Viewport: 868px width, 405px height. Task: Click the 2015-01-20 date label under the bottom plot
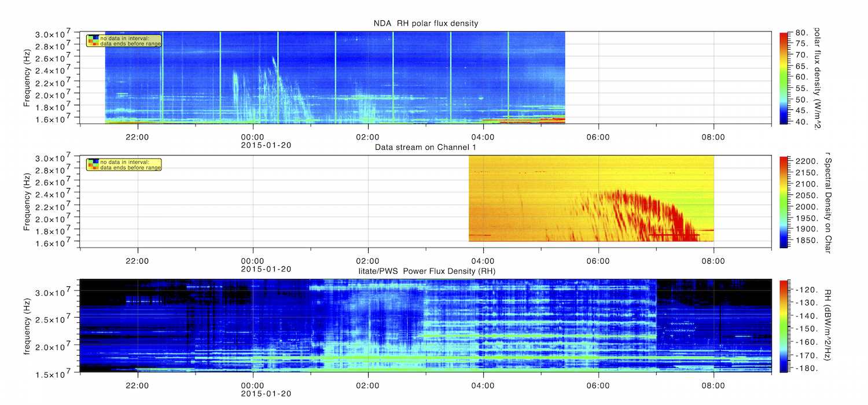[266, 393]
